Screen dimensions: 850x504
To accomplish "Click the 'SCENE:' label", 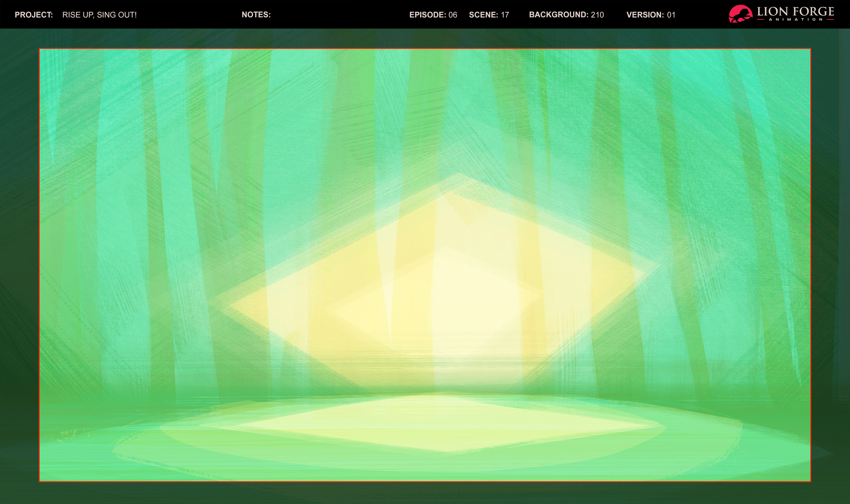I will click(x=483, y=15).
